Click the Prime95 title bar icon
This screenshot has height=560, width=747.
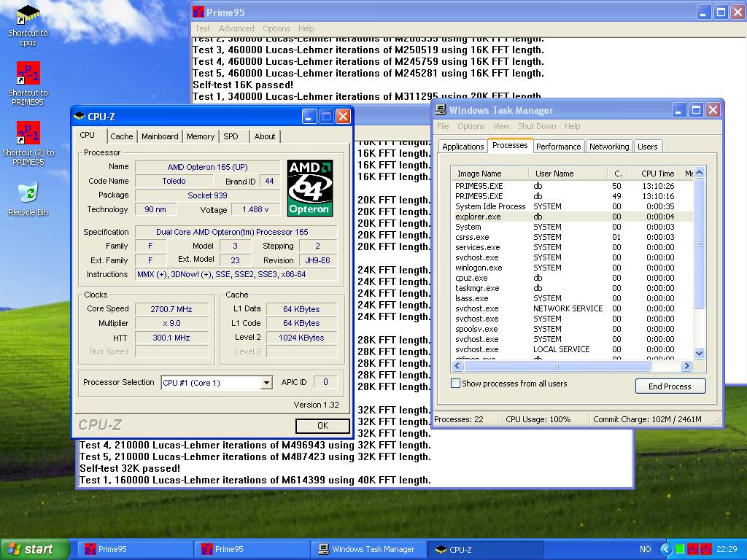198,12
